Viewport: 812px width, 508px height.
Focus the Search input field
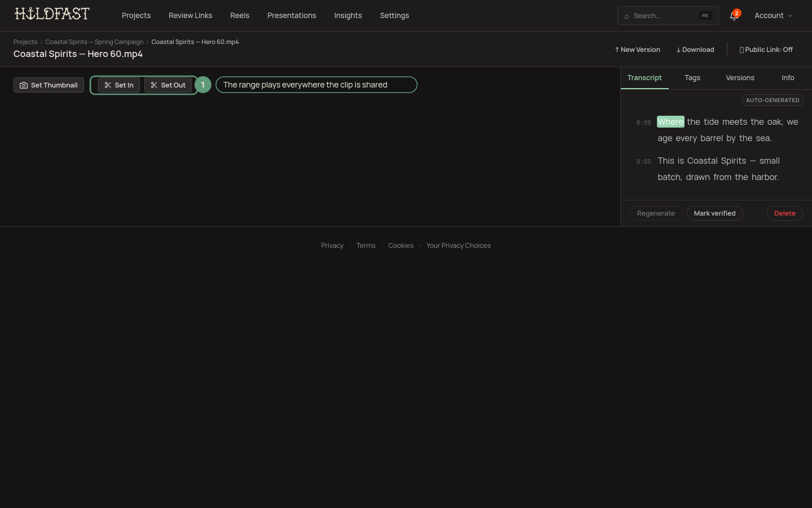(x=668, y=16)
